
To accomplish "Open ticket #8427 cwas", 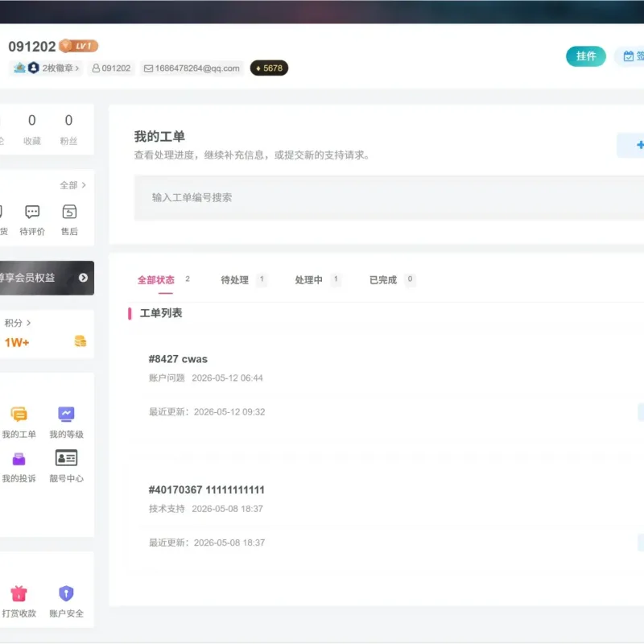I will 178,359.
